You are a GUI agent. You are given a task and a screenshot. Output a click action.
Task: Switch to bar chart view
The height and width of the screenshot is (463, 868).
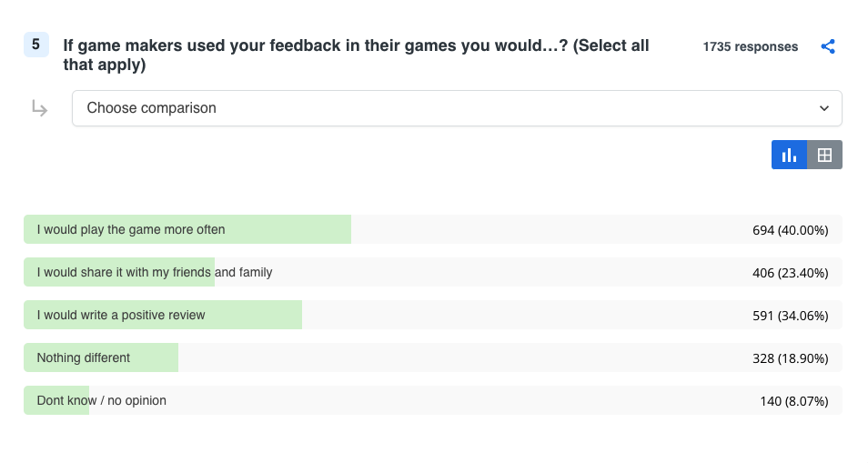click(789, 155)
